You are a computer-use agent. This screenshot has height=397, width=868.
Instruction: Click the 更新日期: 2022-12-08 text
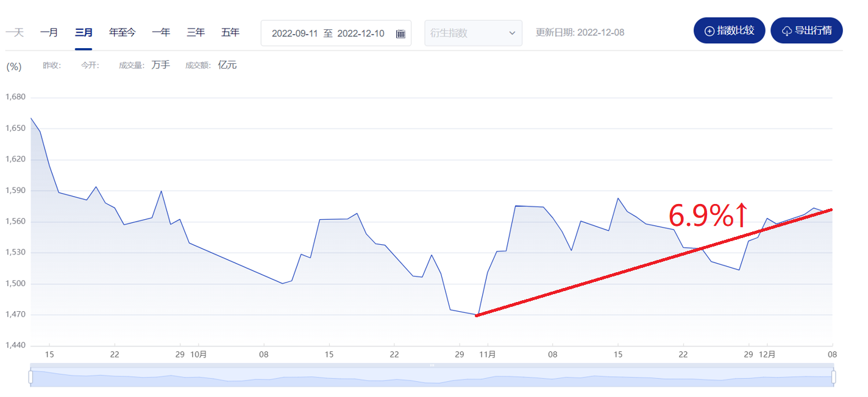(580, 33)
